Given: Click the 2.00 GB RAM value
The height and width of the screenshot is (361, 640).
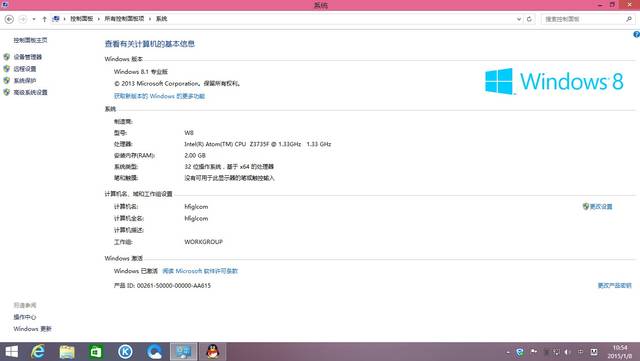Looking at the screenshot, I should (195, 156).
